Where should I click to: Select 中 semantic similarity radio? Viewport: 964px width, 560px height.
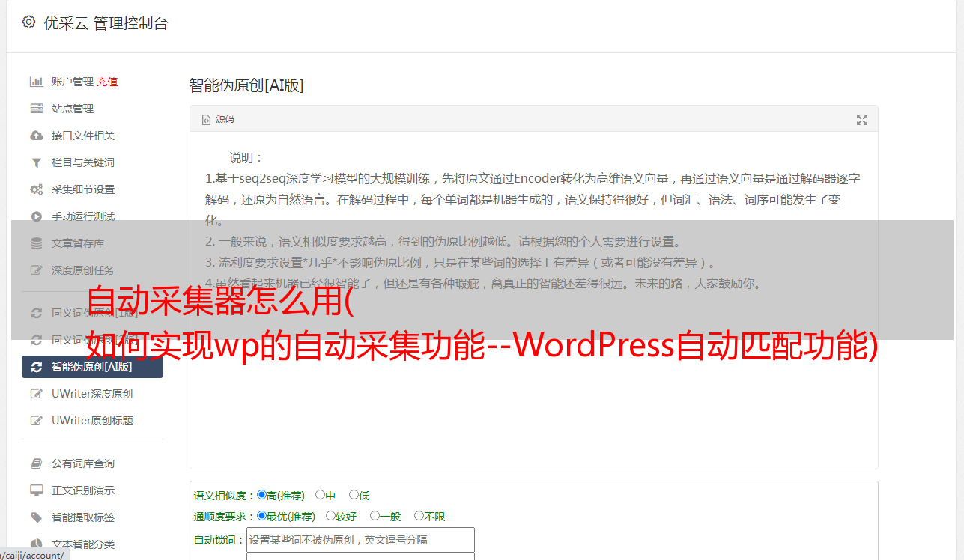(x=320, y=495)
